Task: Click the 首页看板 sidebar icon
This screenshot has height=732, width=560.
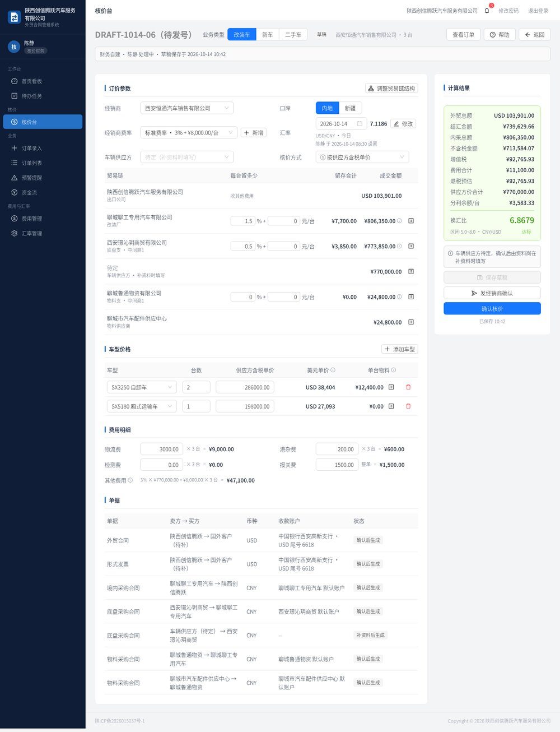Action: coord(15,81)
